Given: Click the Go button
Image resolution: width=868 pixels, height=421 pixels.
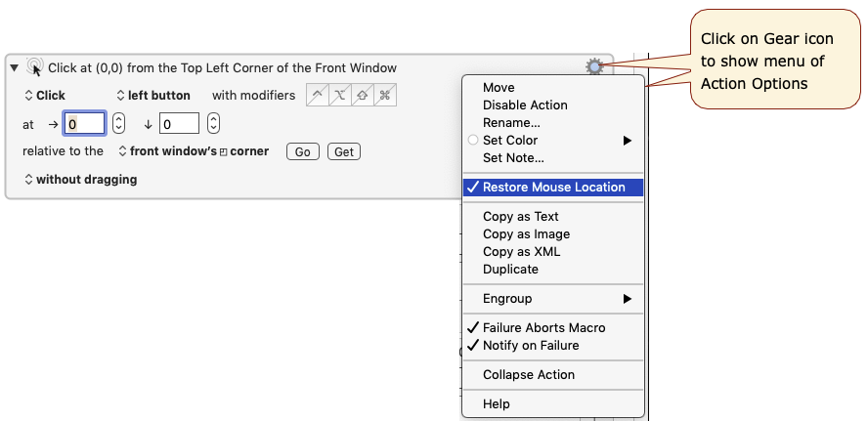Looking at the screenshot, I should tap(303, 151).
